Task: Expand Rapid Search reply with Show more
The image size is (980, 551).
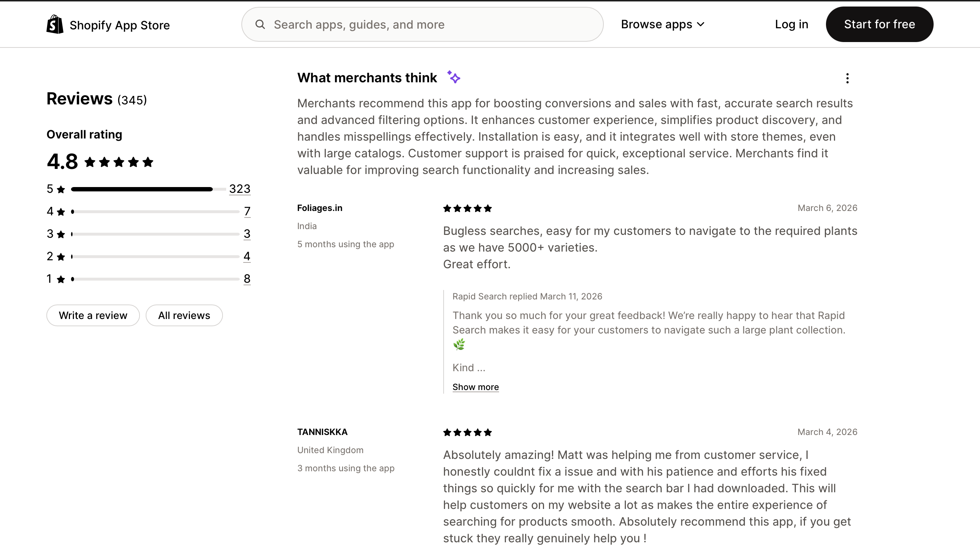Action: click(476, 387)
